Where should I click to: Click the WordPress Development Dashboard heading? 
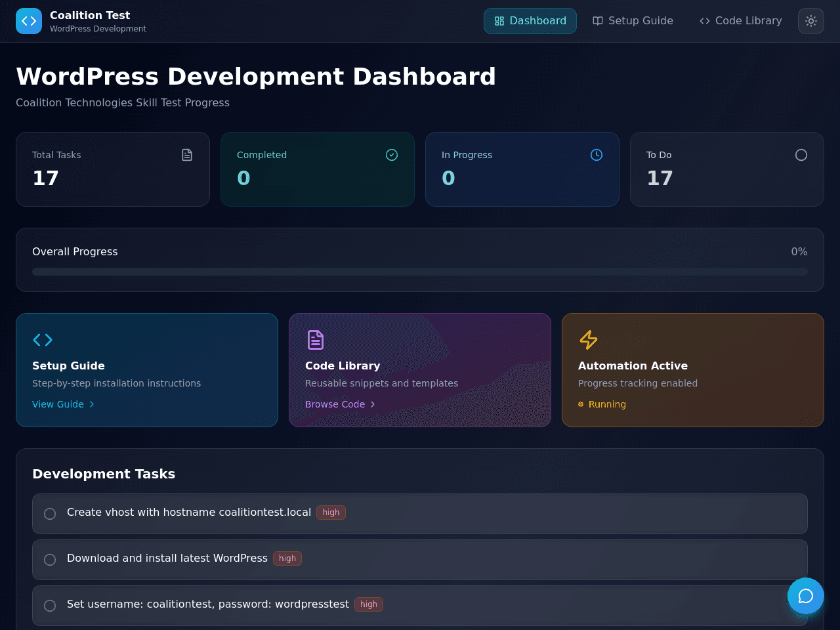tap(256, 76)
